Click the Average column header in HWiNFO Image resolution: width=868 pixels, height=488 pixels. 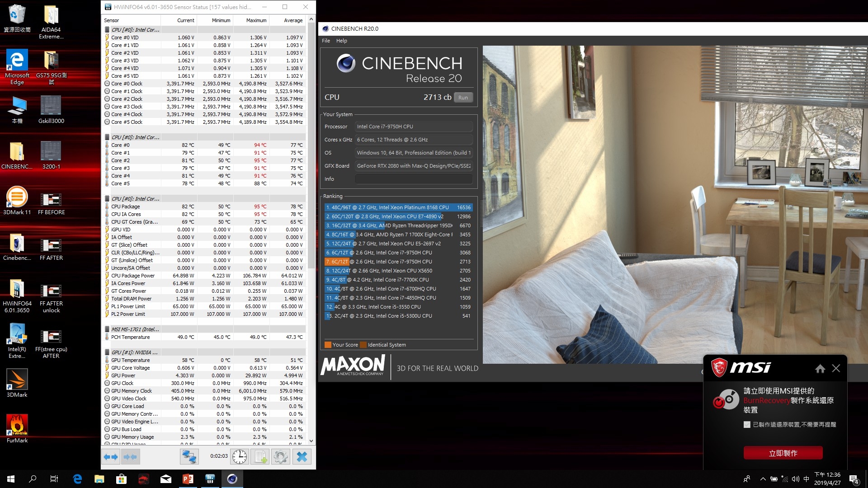[x=288, y=20]
